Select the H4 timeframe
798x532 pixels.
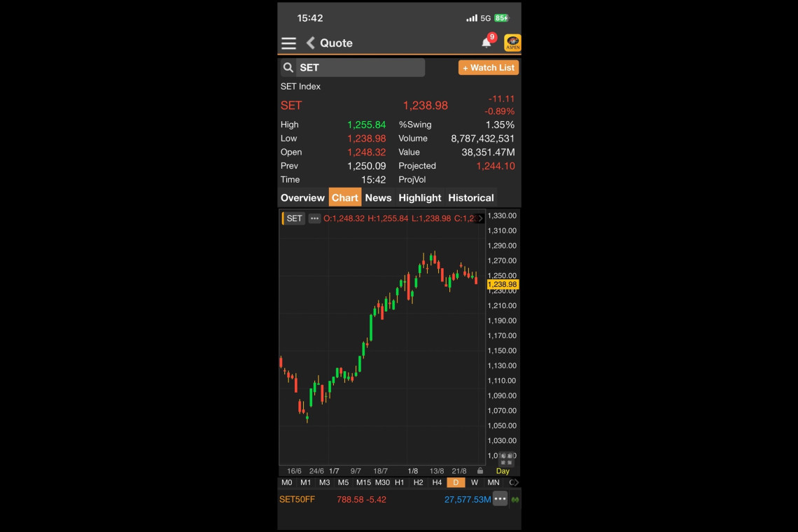tap(437, 482)
